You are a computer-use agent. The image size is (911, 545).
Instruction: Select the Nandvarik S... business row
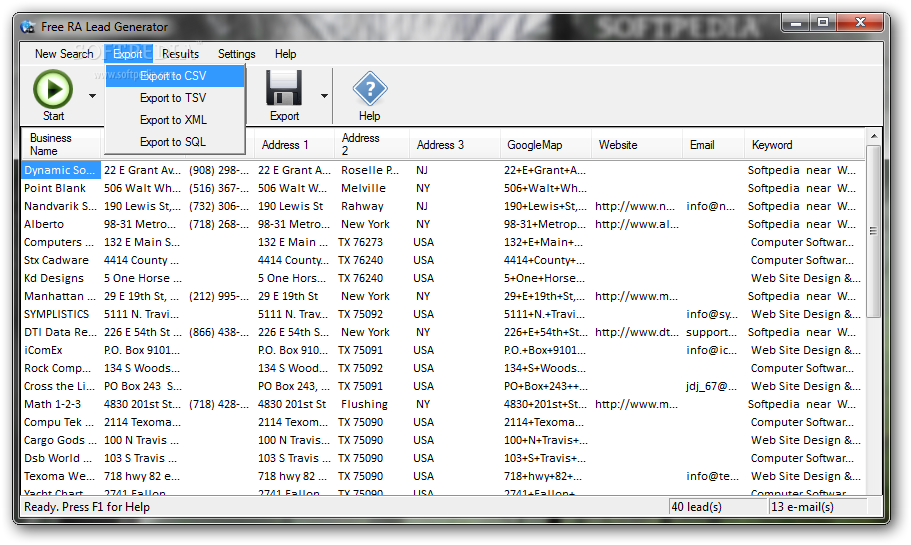(443, 206)
